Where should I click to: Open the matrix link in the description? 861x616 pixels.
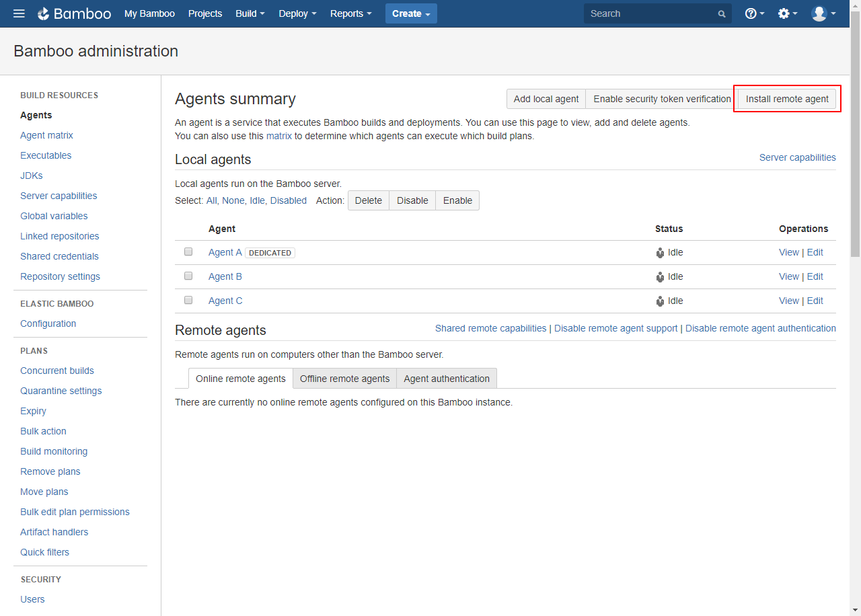279,136
